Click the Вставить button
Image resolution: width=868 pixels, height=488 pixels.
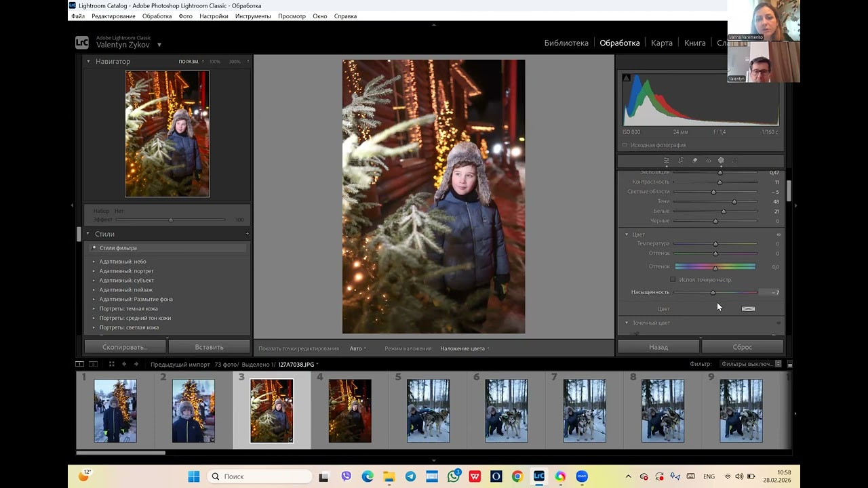(209, 347)
